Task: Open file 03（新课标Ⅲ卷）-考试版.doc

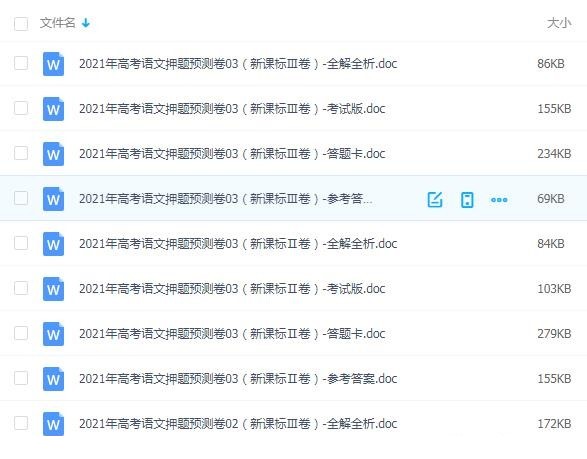Action: 232,109
